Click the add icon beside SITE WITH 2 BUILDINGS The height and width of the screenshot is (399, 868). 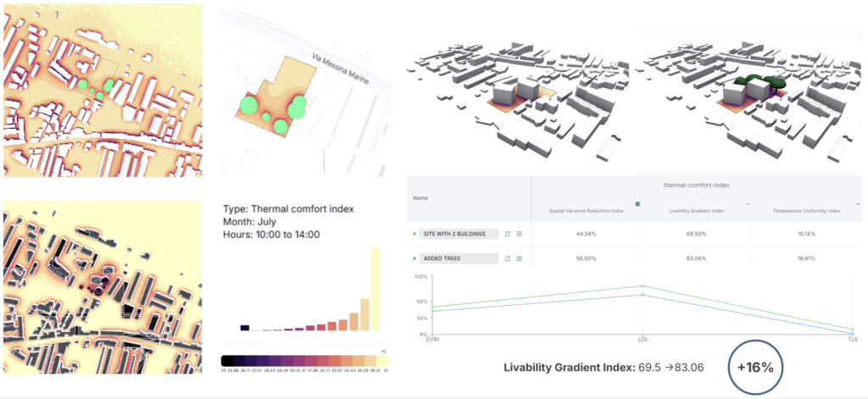click(x=519, y=234)
